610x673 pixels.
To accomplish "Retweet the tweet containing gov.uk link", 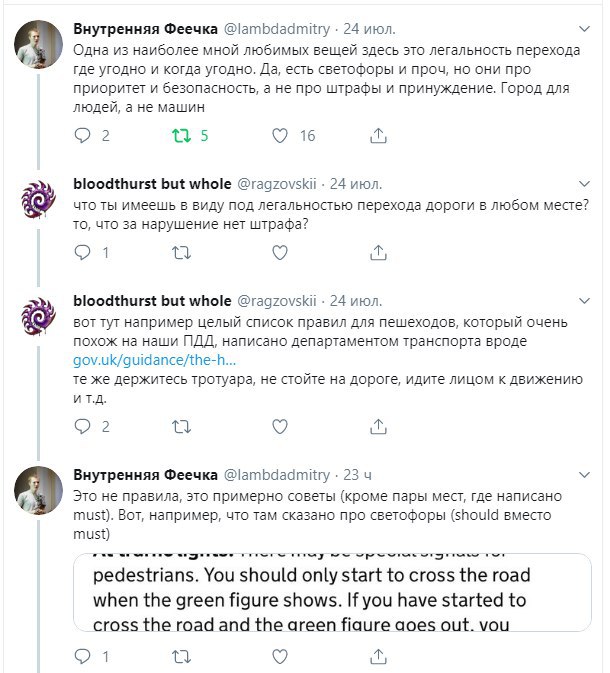I will [x=181, y=427].
